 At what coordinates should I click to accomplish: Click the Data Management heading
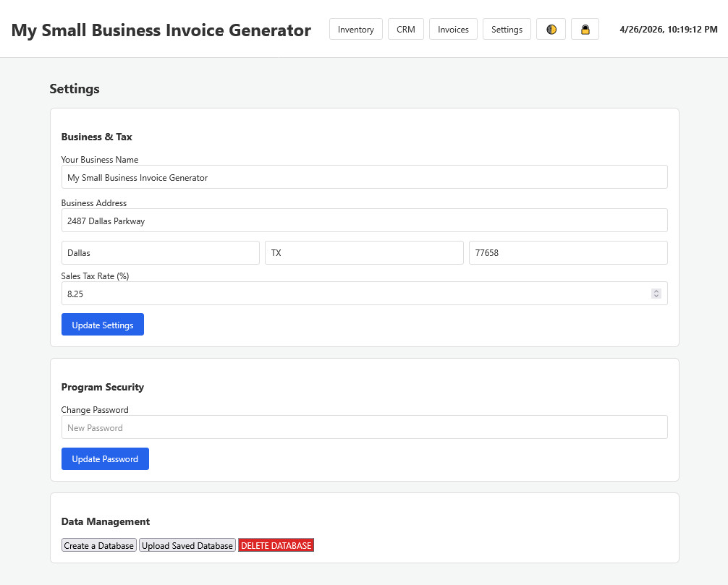coord(106,521)
